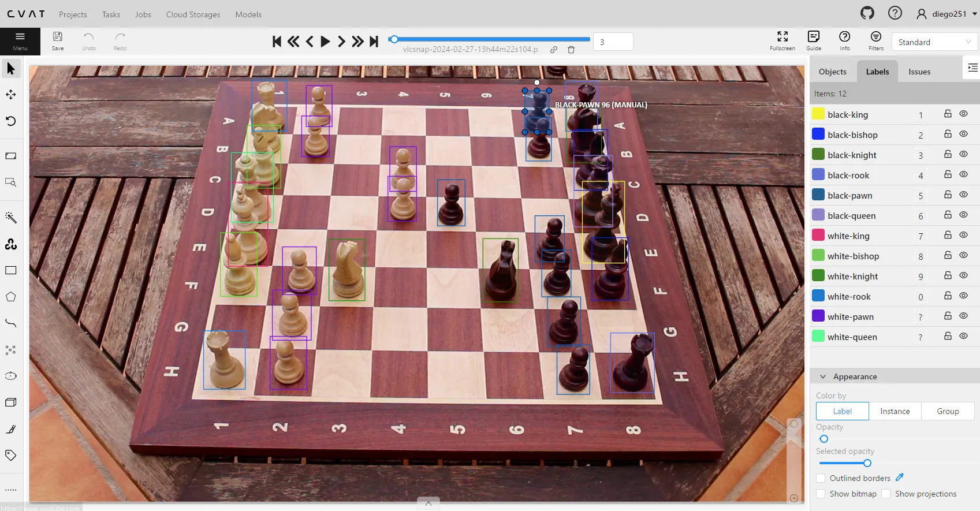Hide black-bishop label objects
Viewport: 980px width, 511px height.
964,134
